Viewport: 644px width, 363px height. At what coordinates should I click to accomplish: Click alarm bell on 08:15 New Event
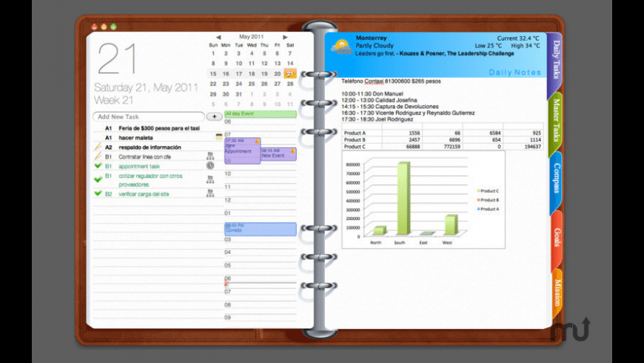point(293,151)
